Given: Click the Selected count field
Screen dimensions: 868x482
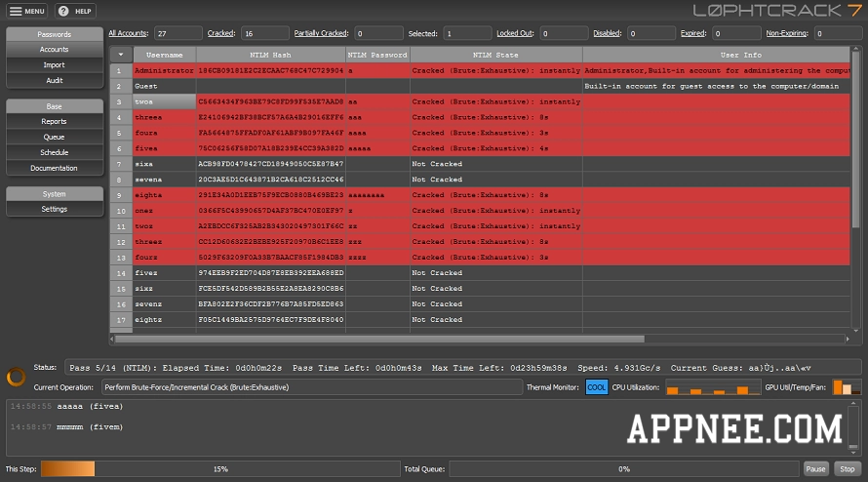Looking at the screenshot, I should 467,33.
